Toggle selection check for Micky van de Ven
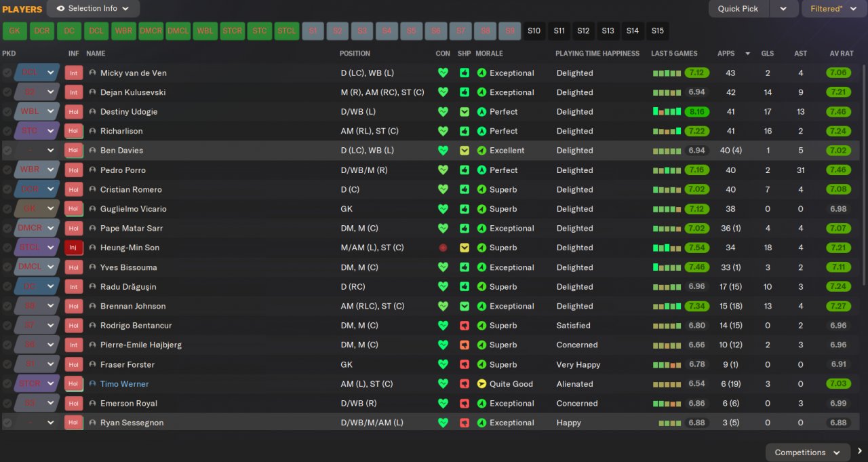Image resolution: width=868 pixels, height=462 pixels. coord(7,73)
